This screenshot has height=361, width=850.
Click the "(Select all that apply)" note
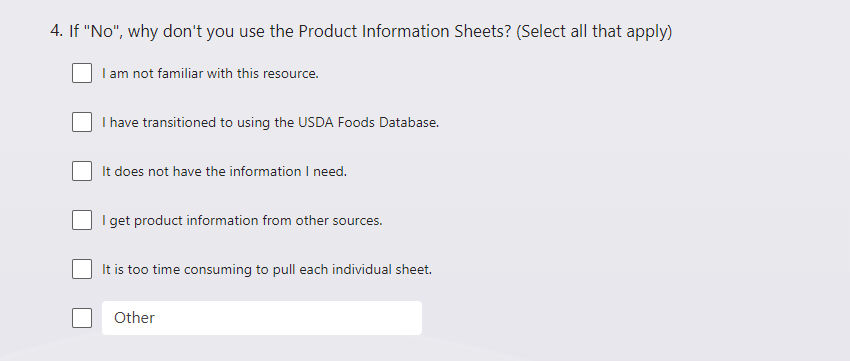(594, 31)
